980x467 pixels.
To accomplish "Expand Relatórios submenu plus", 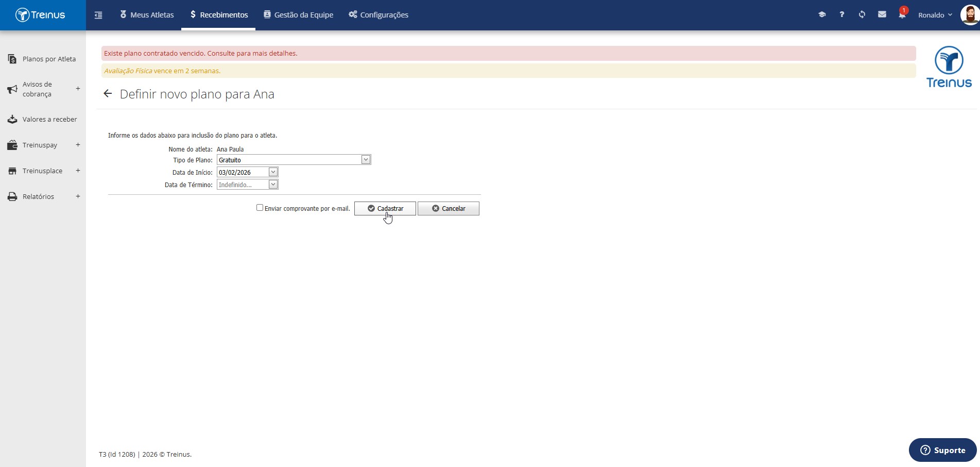I will click(x=78, y=196).
